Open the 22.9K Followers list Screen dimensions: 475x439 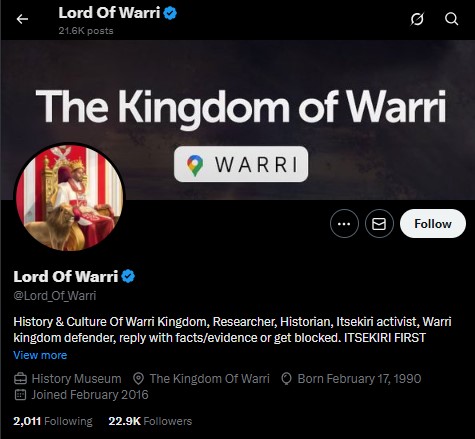tap(150, 421)
